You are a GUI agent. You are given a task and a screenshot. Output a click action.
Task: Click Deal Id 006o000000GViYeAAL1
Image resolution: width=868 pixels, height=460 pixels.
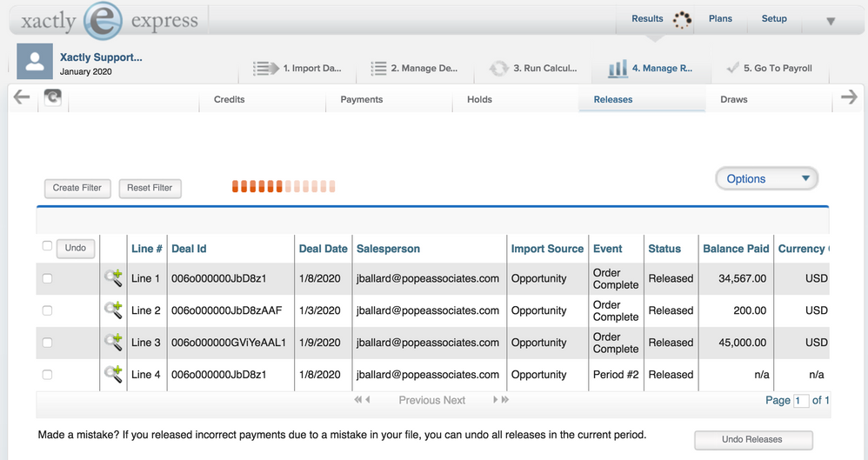tap(229, 342)
